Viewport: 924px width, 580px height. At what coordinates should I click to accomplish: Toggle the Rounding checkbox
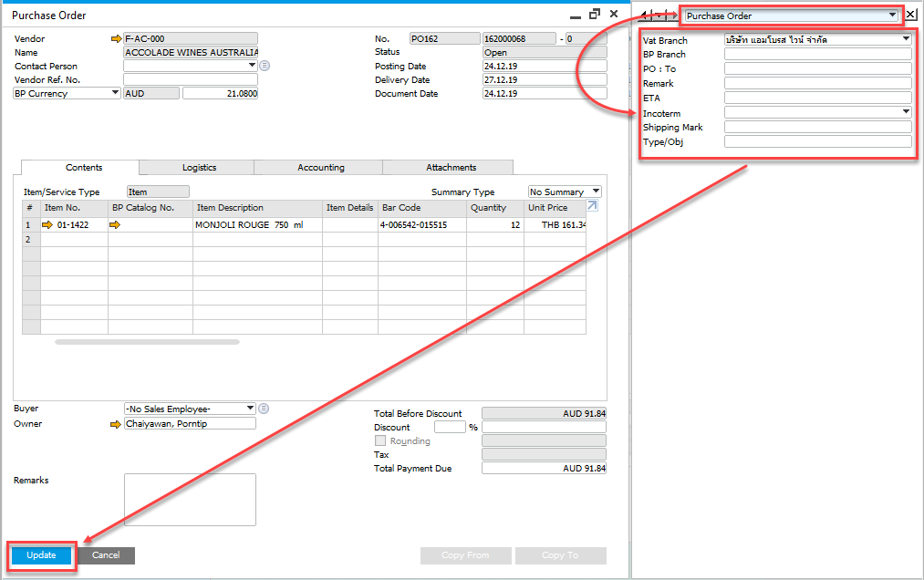380,440
